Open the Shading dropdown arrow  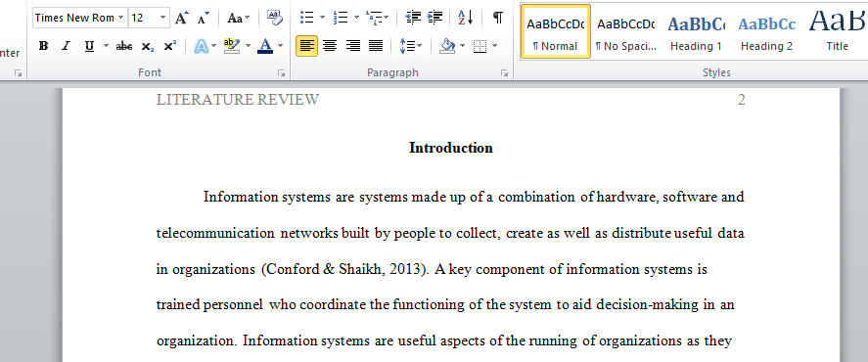click(462, 47)
